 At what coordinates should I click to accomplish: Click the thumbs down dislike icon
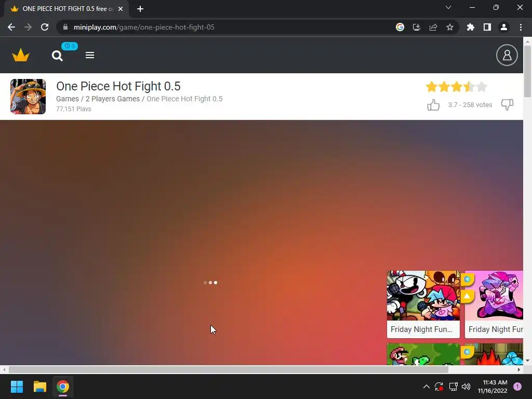tap(507, 104)
